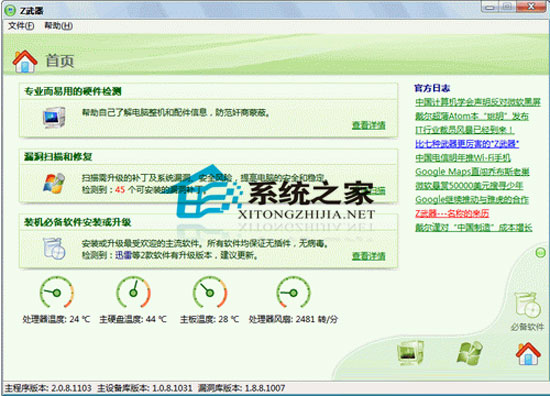Screen dimensions: 550x396
Task: Open the IT行业裁员风暴已经到来 link
Action: coord(464,130)
